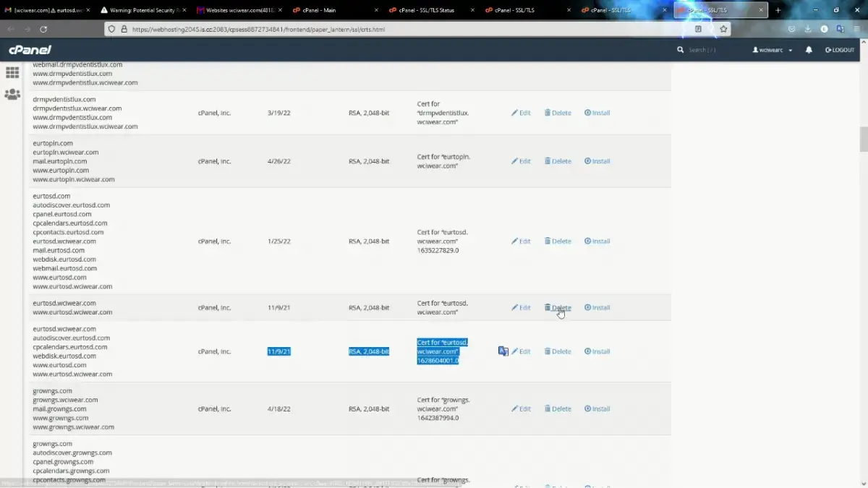Click the shield icon in the address bar
This screenshot has width=868, height=488.
(111, 29)
